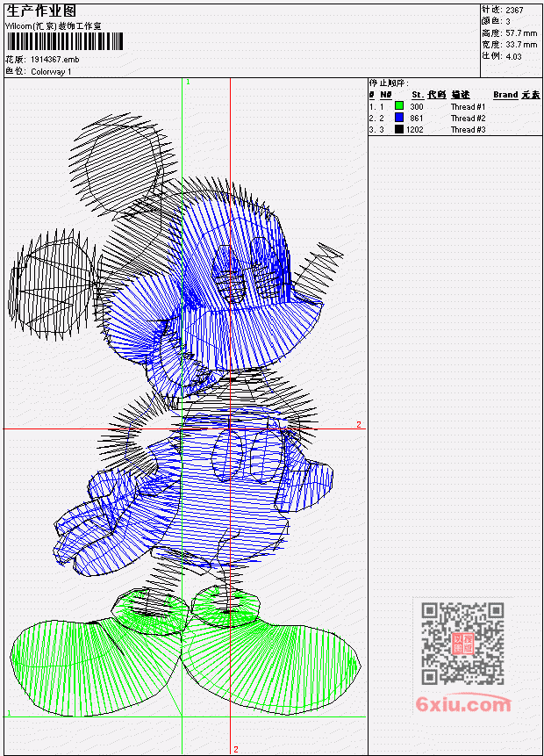Click the '宽度: 33.7 mm' width value
The image size is (544, 756).
509,45
